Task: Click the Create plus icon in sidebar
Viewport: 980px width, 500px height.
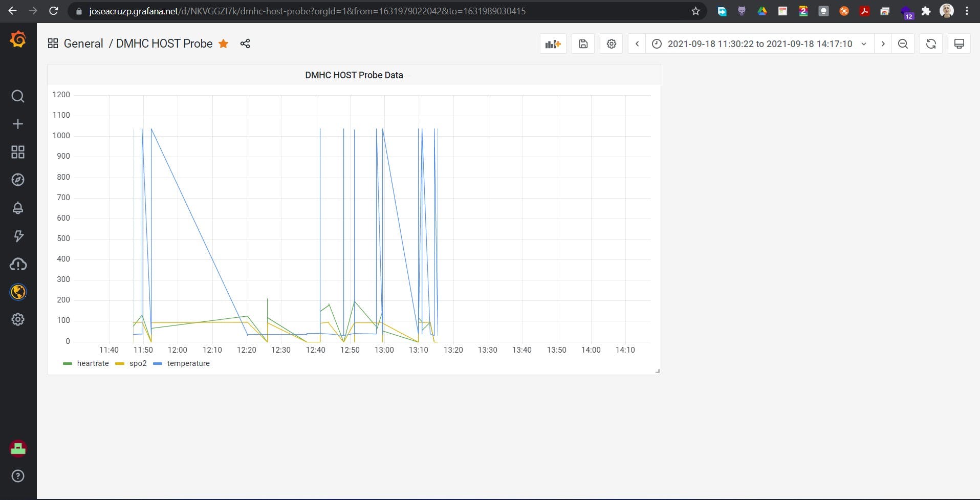Action: (18, 124)
